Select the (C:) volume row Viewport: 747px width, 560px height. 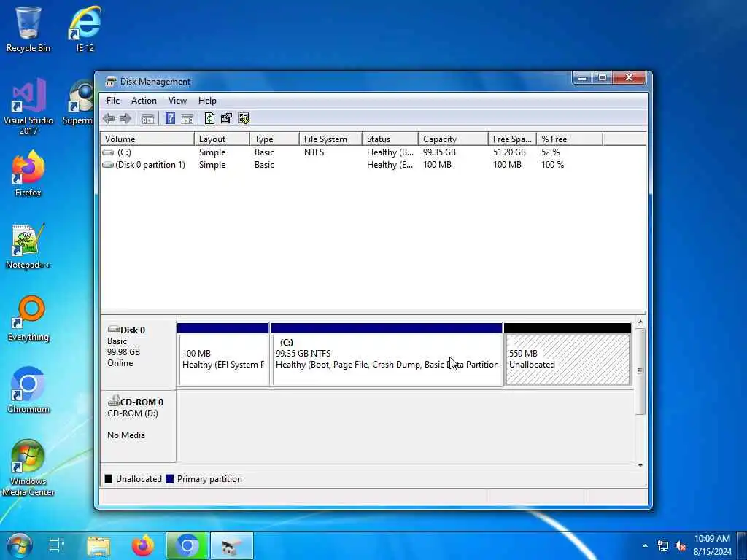point(373,152)
